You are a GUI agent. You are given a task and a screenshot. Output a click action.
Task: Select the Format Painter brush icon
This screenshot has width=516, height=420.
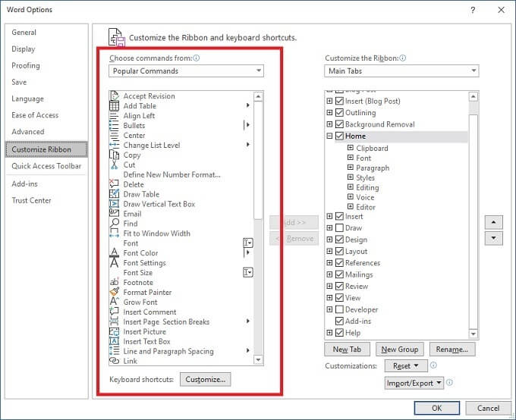click(x=114, y=292)
